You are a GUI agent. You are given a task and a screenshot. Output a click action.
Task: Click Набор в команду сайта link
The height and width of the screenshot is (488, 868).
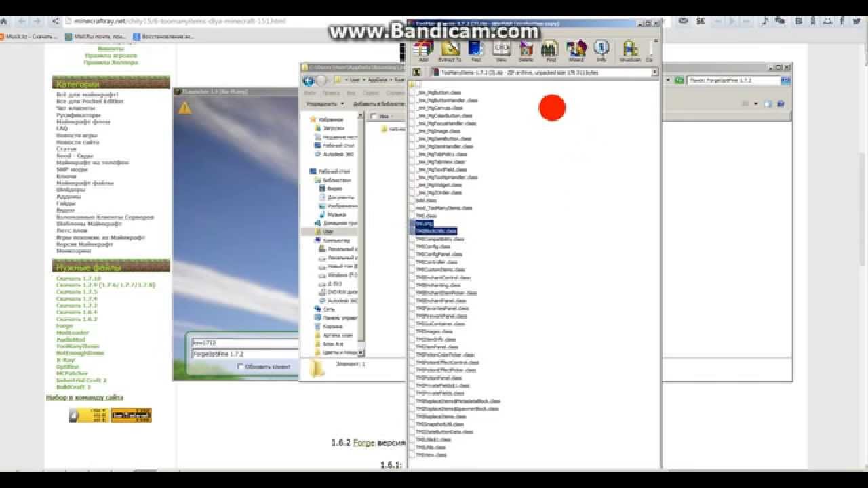(x=85, y=397)
